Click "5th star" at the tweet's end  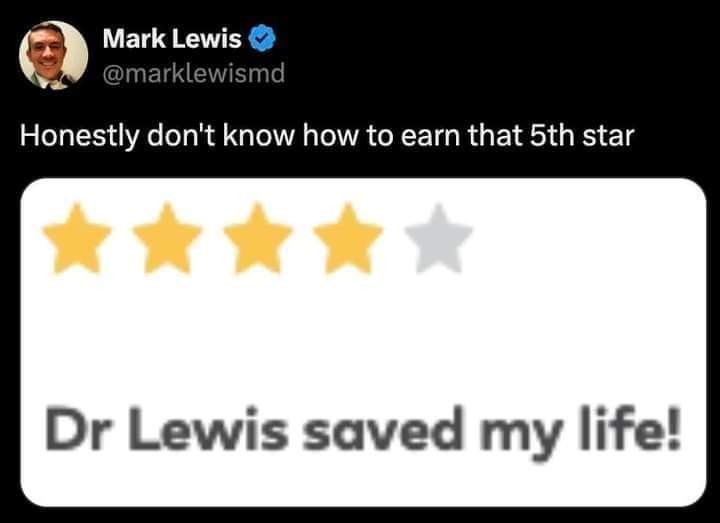tap(582, 135)
